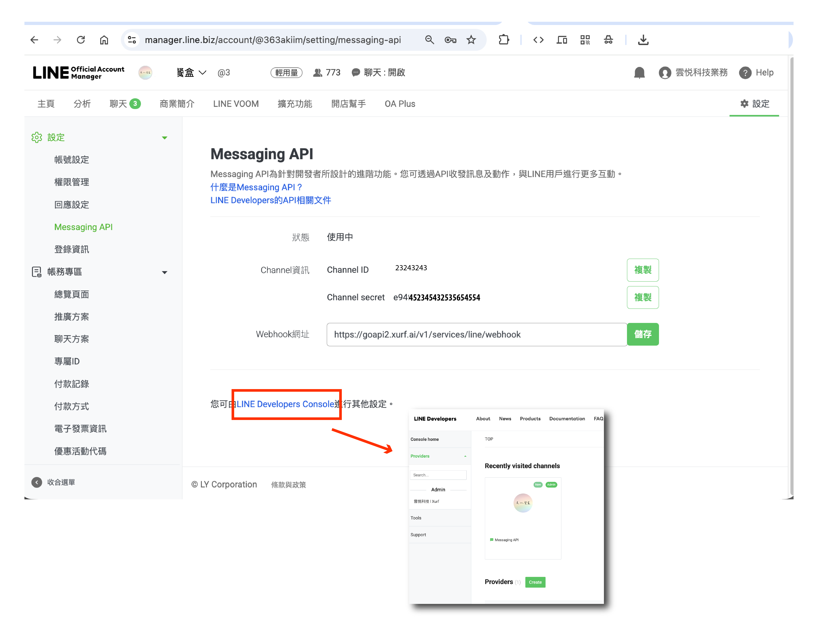Open 優惠活動代碼 in the sidebar

click(x=80, y=451)
